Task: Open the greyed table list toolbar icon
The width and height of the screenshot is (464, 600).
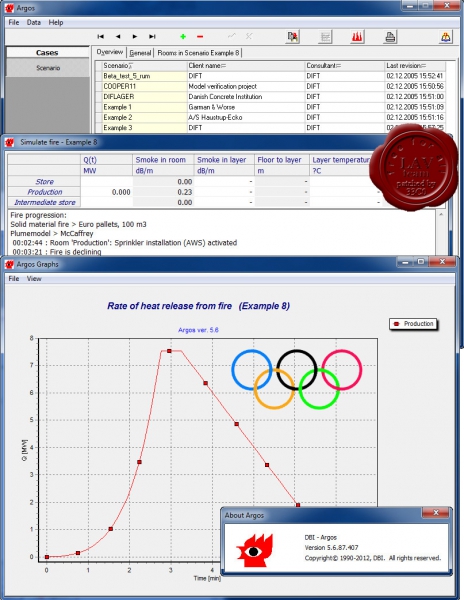Action: pyautogui.click(x=325, y=37)
